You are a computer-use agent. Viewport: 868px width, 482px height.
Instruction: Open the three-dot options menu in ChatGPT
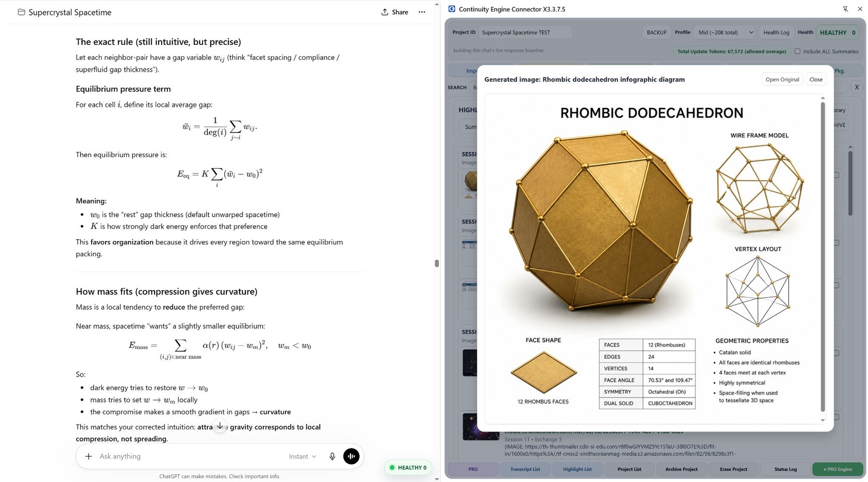[x=422, y=12]
